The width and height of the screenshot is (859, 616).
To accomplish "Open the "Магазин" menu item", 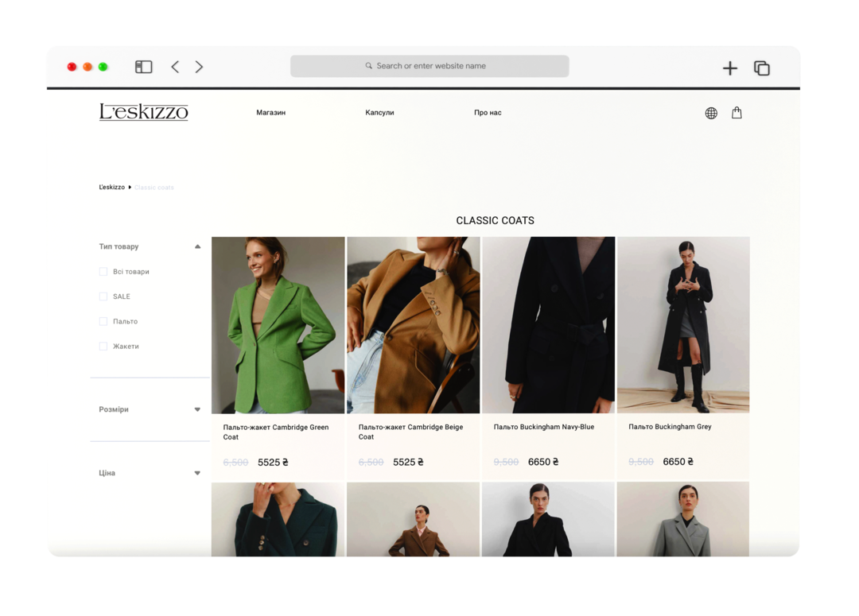I will pos(270,113).
